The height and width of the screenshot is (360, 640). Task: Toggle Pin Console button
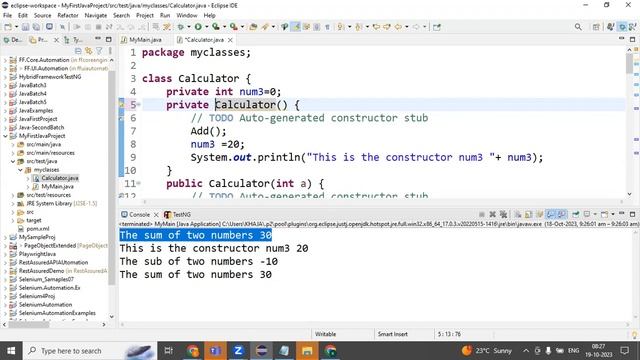tap(576, 214)
